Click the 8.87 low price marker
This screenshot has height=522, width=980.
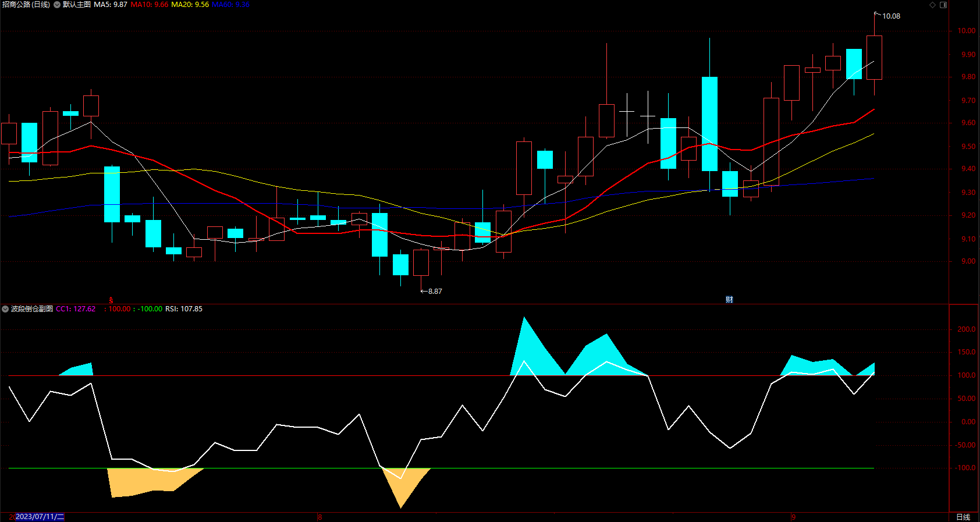pyautogui.click(x=435, y=292)
